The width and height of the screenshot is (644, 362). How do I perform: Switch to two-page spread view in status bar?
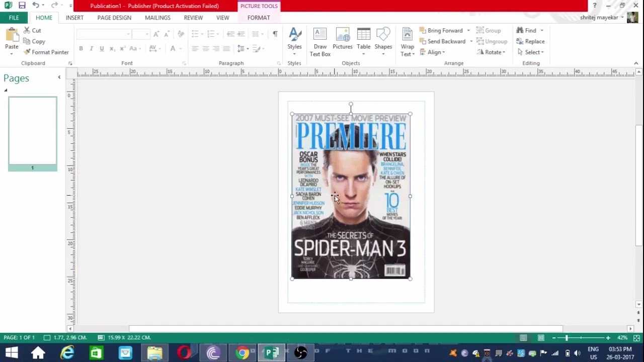(541, 338)
